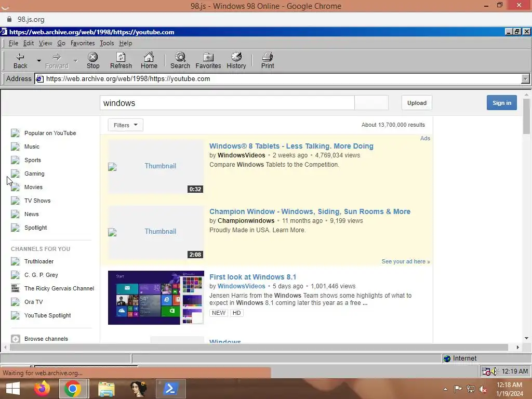The image size is (532, 399).
Task: Click the Browse channels plus icon
Action: pyautogui.click(x=15, y=339)
